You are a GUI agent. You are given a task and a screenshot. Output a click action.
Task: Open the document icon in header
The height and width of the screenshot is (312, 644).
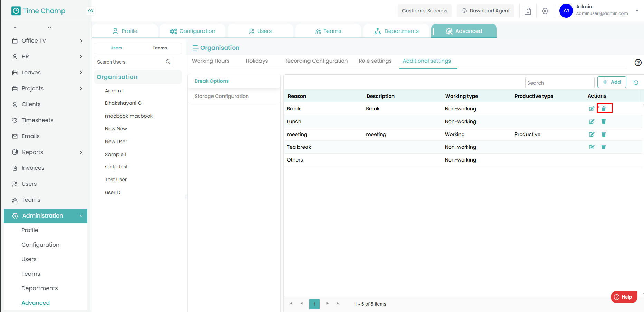tap(528, 11)
